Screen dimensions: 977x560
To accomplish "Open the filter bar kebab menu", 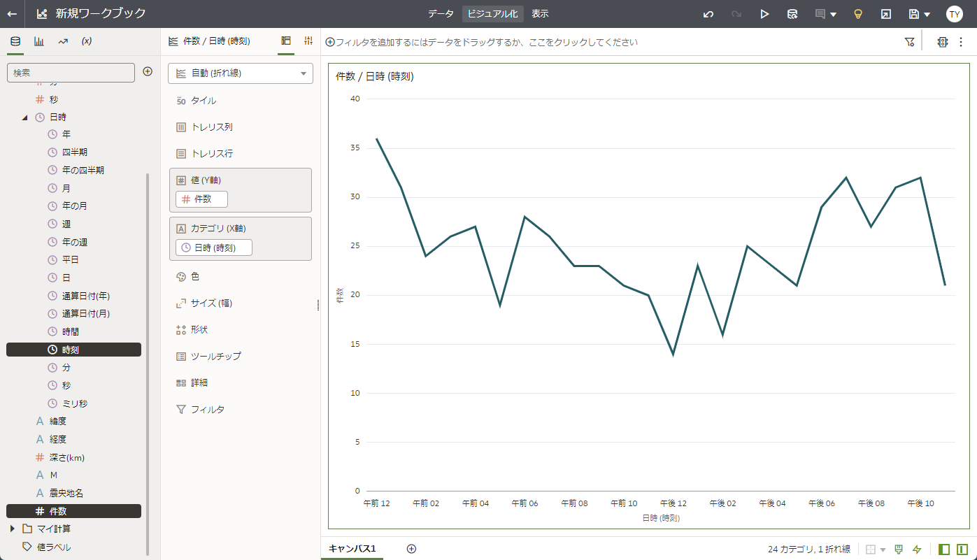I will pos(961,42).
